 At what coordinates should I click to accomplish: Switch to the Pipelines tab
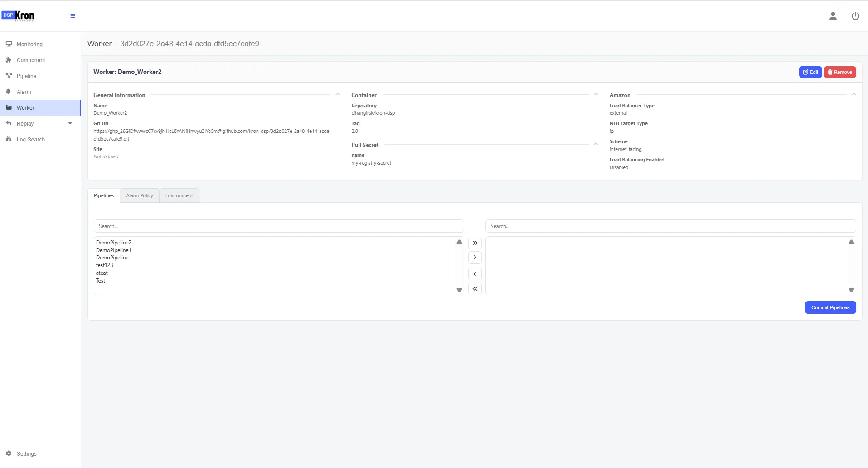coord(104,195)
